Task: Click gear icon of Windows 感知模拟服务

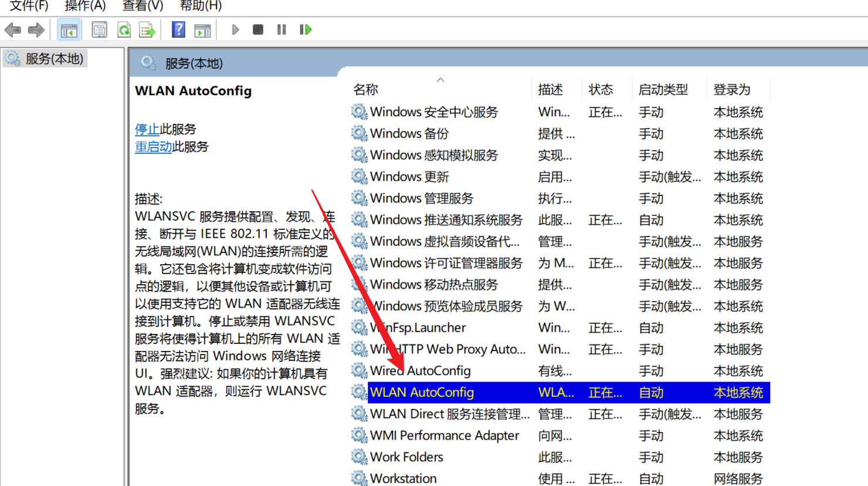Action: point(359,155)
